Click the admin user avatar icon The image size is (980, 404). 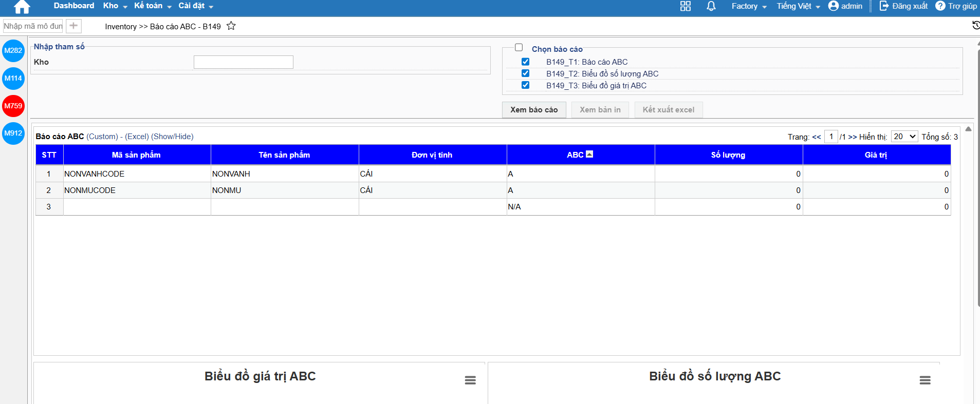pyautogui.click(x=834, y=6)
